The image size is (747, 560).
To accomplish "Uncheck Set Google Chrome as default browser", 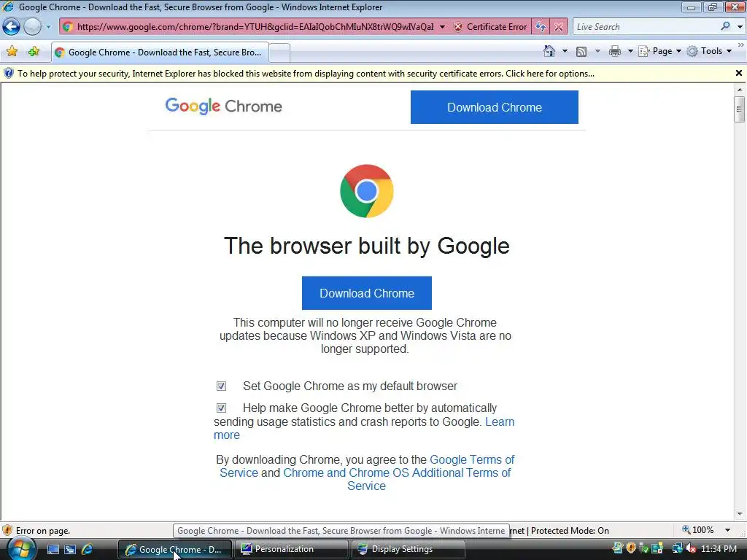I will click(221, 386).
